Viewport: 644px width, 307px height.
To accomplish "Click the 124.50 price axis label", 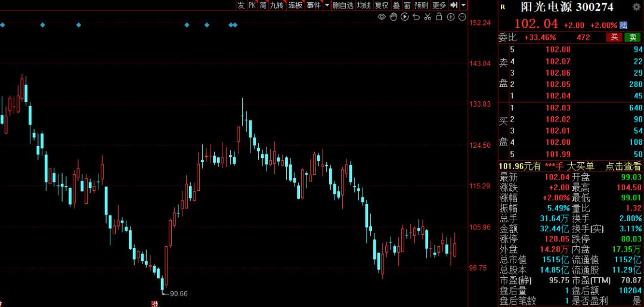I will (x=479, y=145).
